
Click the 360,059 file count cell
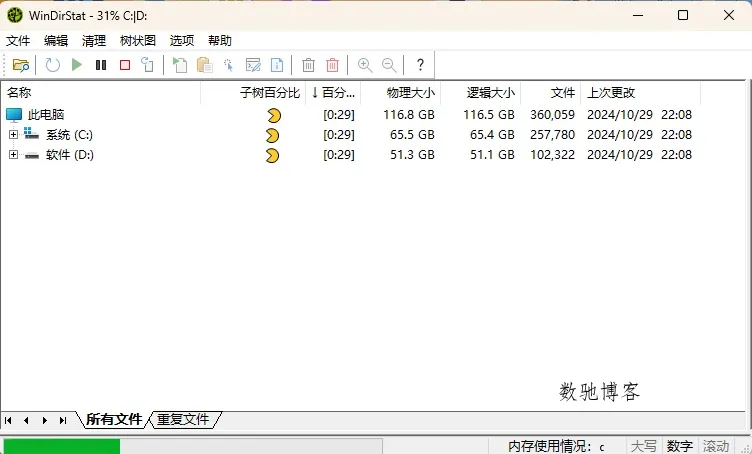[552, 115]
